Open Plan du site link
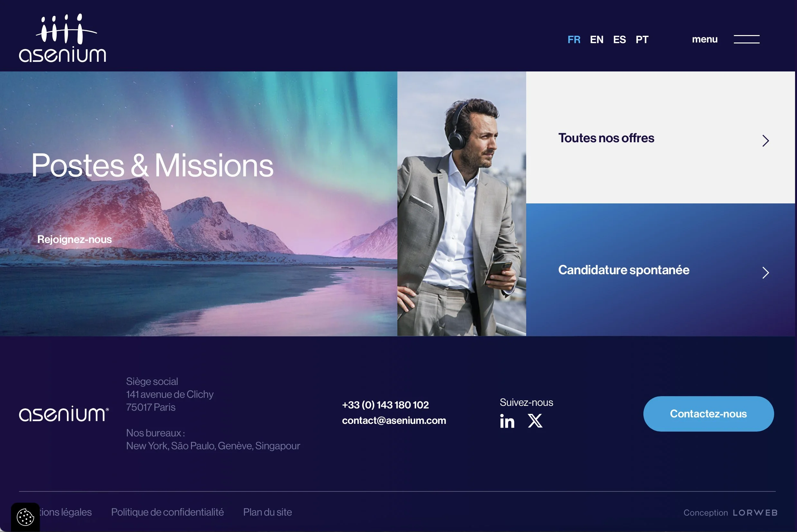Screen dimensions: 797x532 (x=268, y=512)
